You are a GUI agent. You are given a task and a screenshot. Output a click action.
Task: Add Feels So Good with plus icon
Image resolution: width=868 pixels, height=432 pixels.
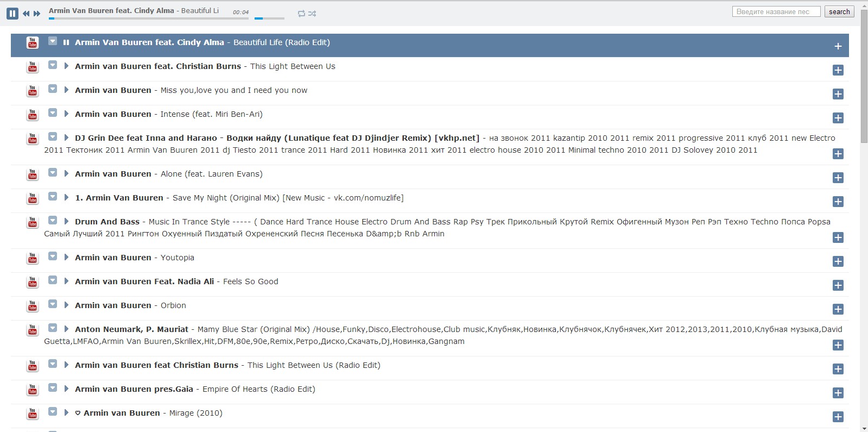click(x=838, y=285)
